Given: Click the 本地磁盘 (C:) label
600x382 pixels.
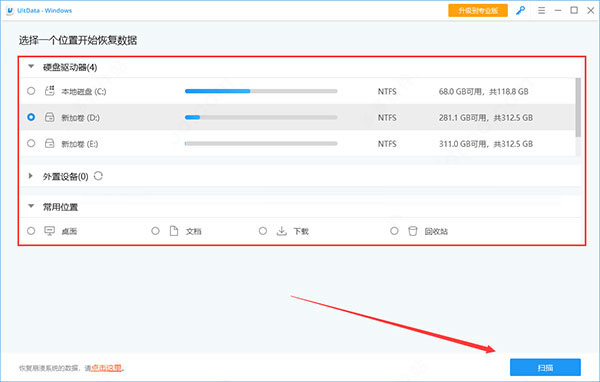Looking at the screenshot, I should click(84, 91).
